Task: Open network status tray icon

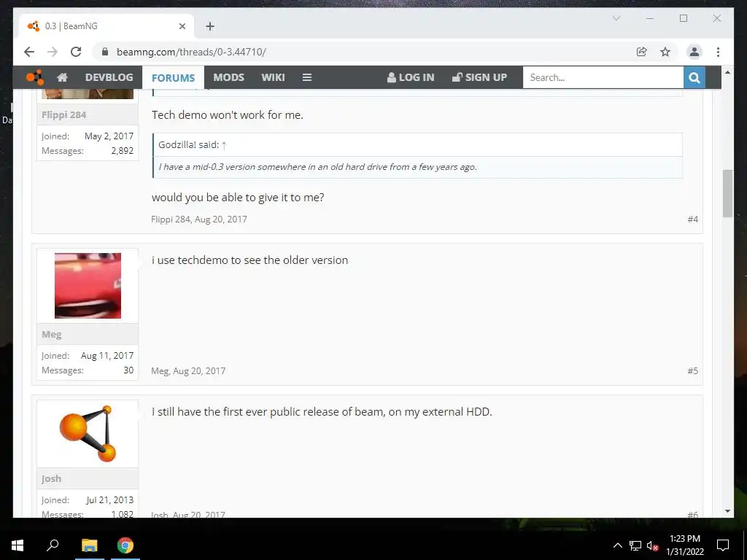Action: tap(635, 545)
